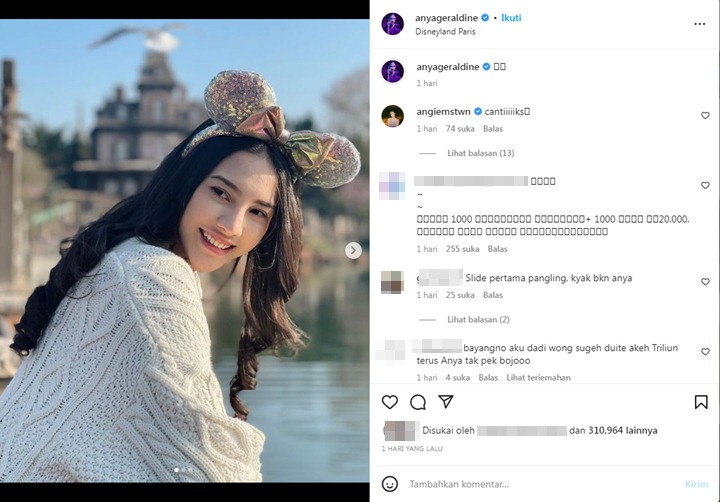Like the 'bayangno aku dadi' comment
The height and width of the screenshot is (502, 720).
705,351
